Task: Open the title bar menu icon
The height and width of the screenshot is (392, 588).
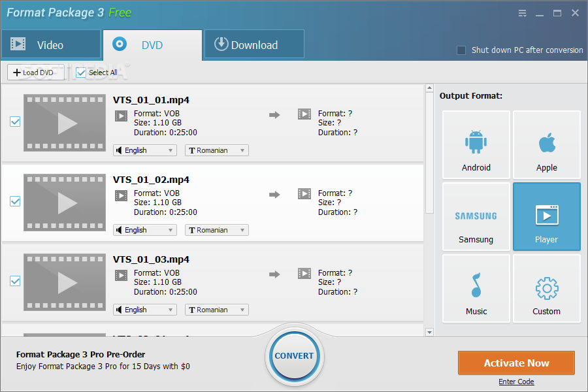Action: [x=522, y=14]
